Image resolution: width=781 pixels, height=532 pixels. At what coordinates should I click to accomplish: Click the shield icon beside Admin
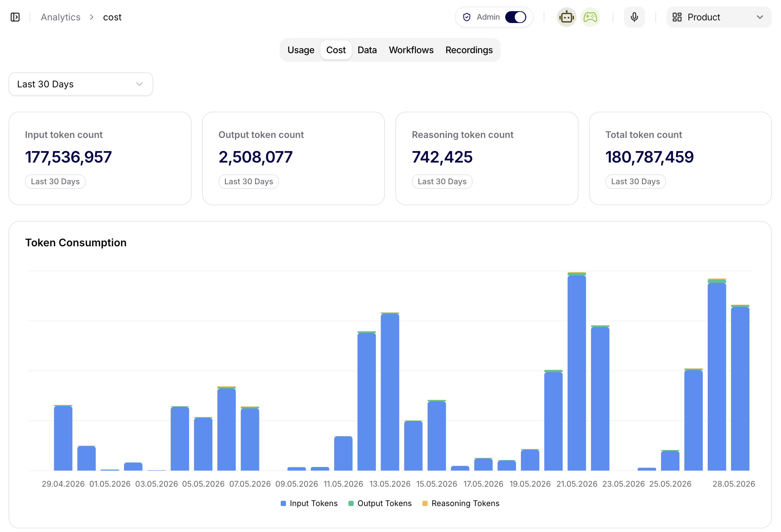(467, 17)
